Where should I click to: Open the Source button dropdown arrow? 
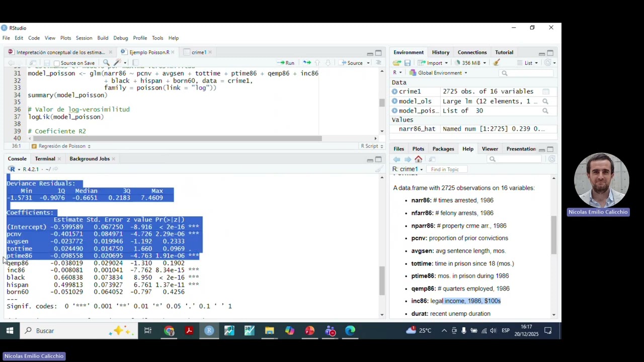click(368, 63)
